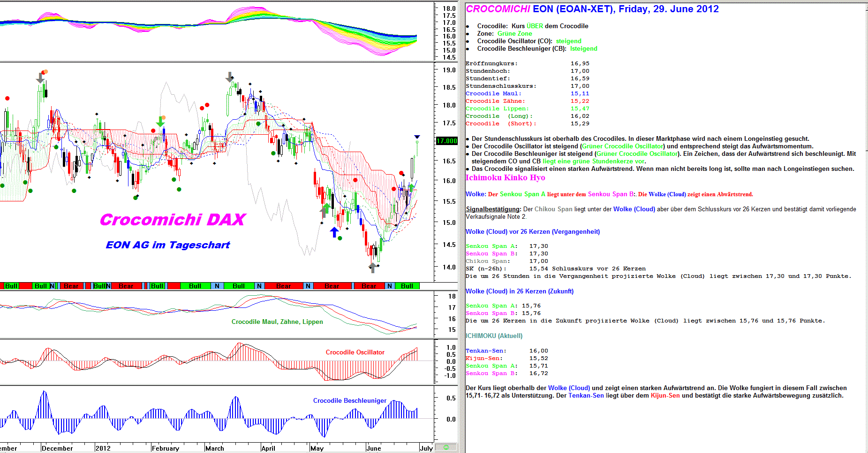
Task: Click the gray down arrow at the late-November high
Action: [40, 78]
